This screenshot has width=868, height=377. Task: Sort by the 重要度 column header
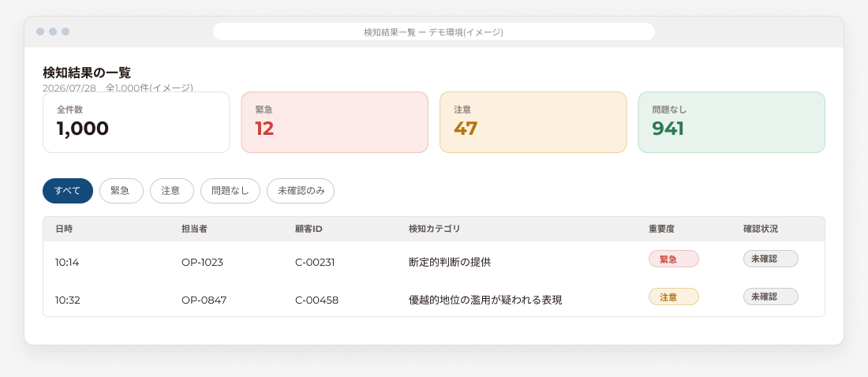pos(661,230)
